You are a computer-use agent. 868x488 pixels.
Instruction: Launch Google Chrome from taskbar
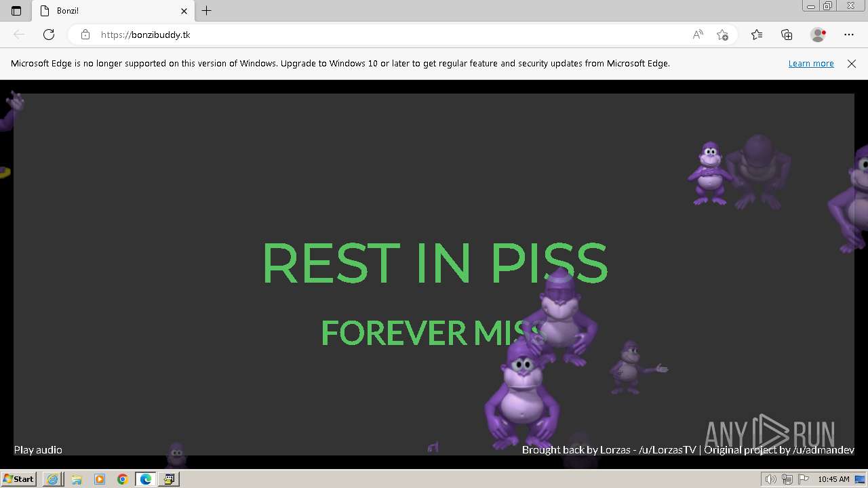click(x=123, y=479)
